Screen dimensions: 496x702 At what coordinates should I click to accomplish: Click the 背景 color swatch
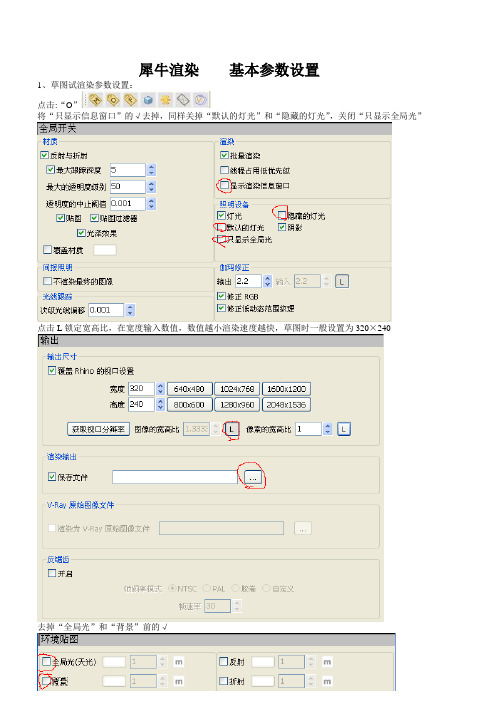[114, 681]
